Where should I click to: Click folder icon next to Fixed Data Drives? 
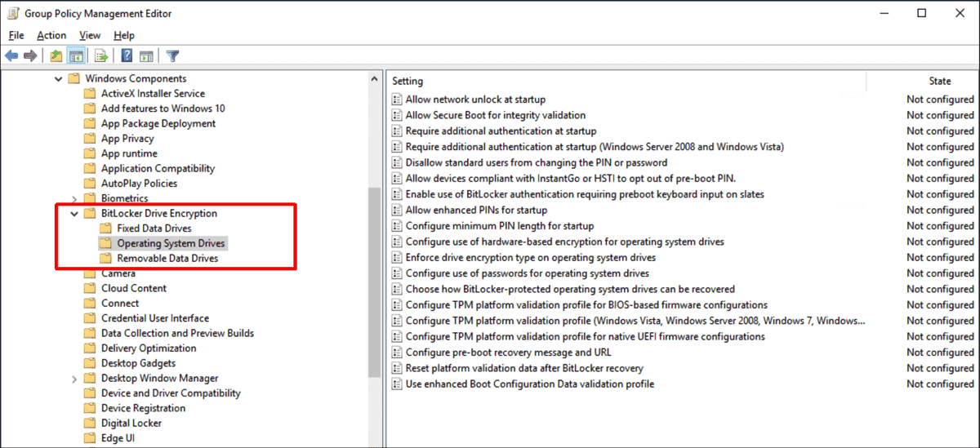click(x=105, y=228)
